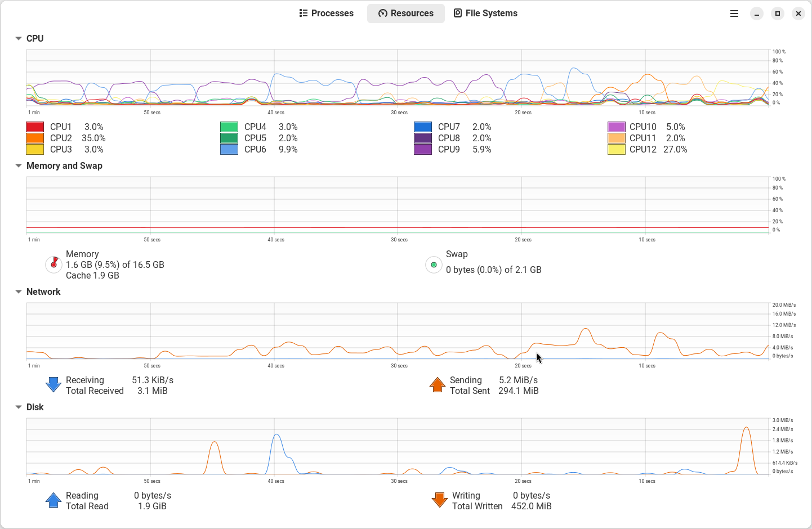
Task: Collapse the Network section
Action: [19, 292]
